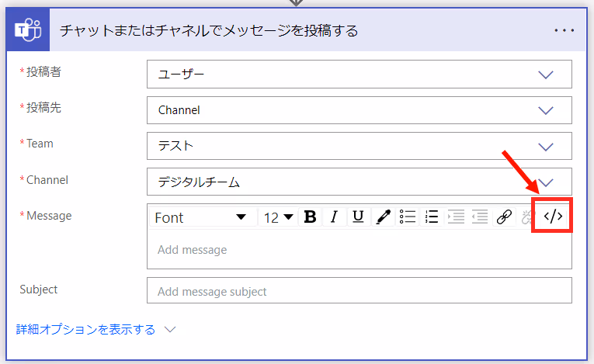Click the Channel field label on left
This screenshot has width=594, height=364.
click(47, 180)
